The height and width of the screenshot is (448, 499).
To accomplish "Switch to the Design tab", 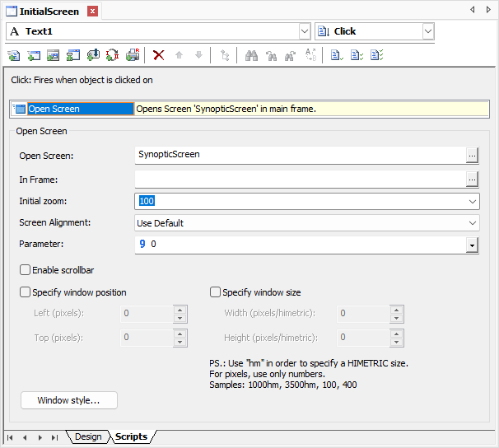I will pos(88,436).
